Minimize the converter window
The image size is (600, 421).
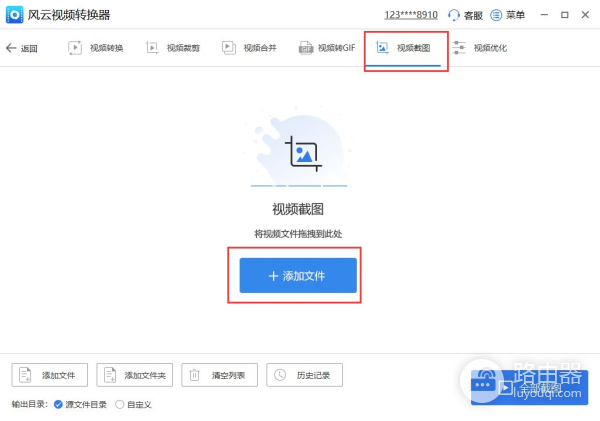(544, 15)
